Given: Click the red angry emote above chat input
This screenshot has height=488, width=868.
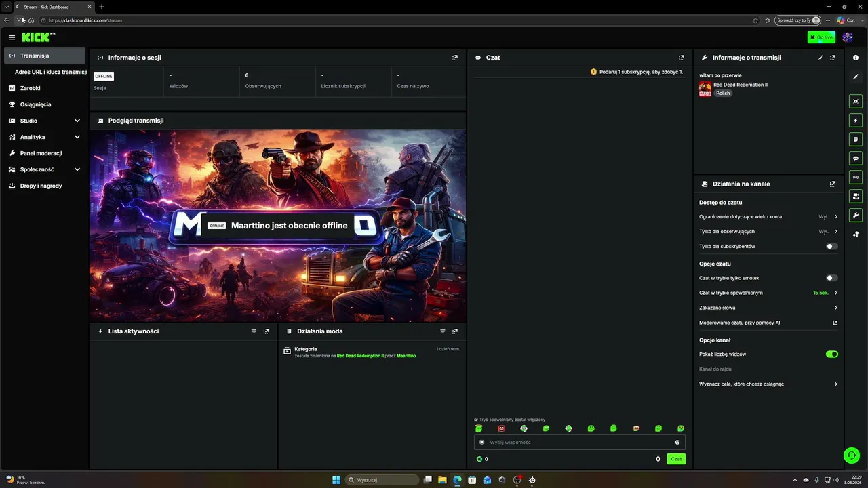Looking at the screenshot, I should (x=501, y=428).
